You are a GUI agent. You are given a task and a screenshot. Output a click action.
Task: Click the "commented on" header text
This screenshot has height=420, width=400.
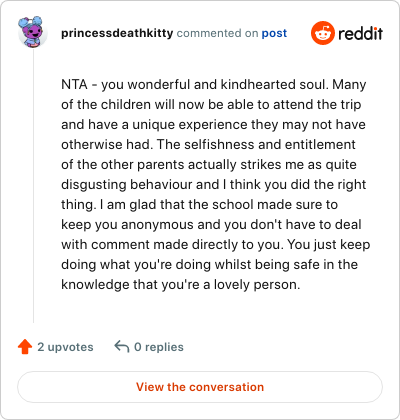(217, 33)
